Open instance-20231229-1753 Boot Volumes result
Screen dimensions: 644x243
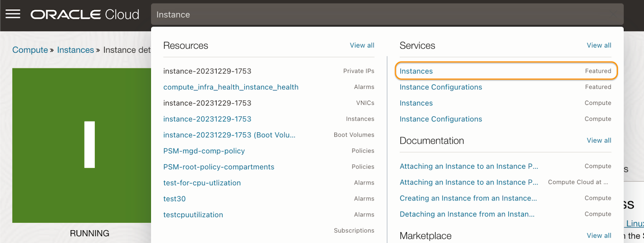229,135
